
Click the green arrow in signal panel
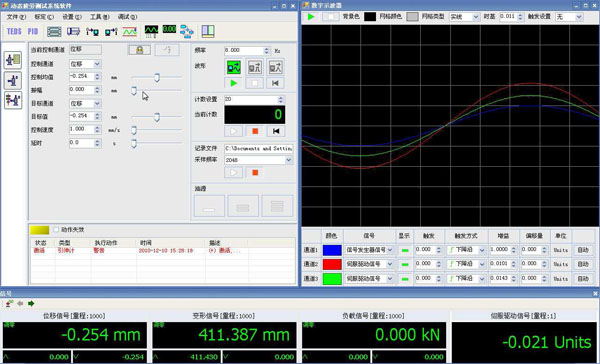coord(31,304)
